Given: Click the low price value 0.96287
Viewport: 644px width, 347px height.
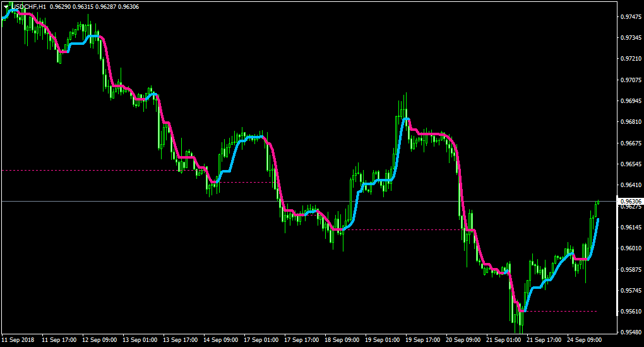Looking at the screenshot, I should point(105,7).
